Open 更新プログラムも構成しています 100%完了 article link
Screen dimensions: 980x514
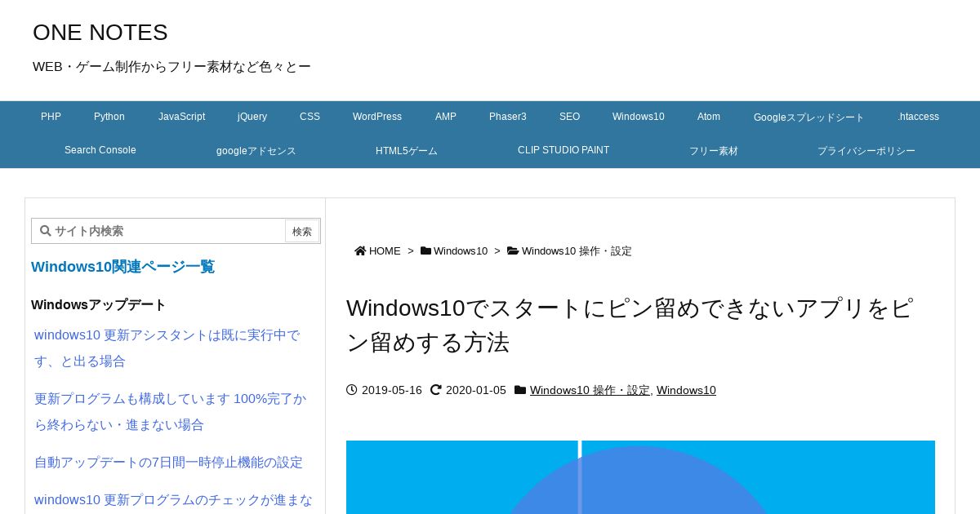point(171,412)
